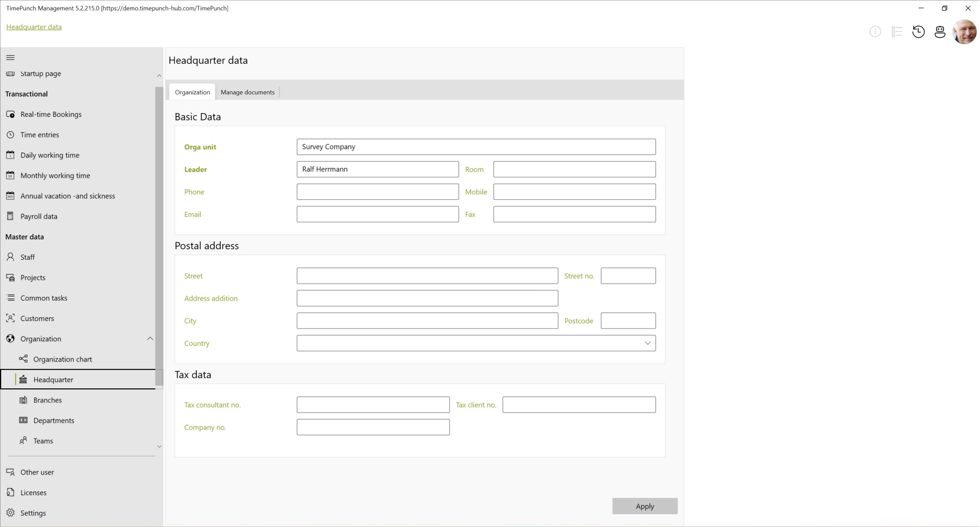Select Departments in the sidebar

tap(78, 420)
